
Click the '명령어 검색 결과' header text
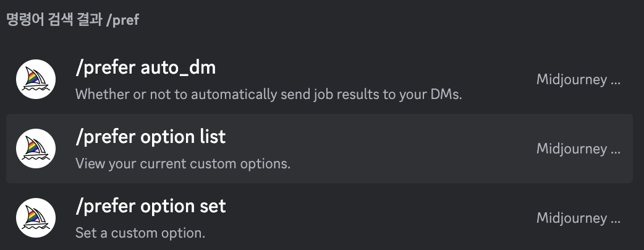(x=54, y=19)
